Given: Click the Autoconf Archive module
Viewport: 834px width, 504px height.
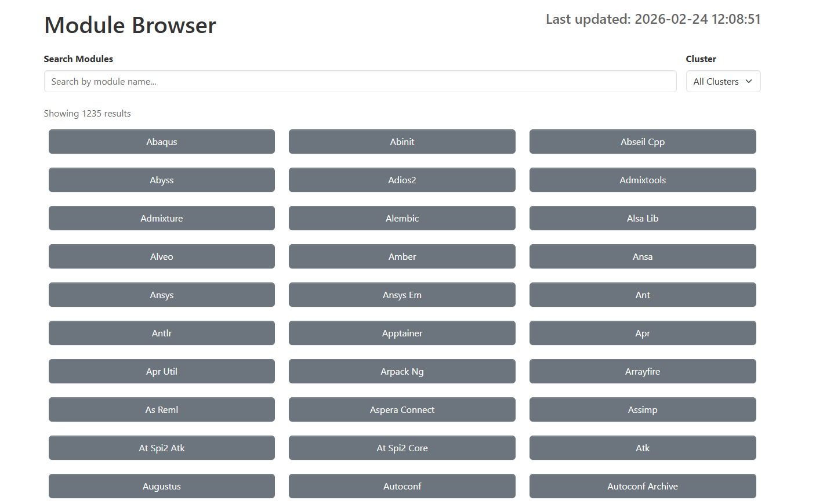Looking at the screenshot, I should (x=643, y=486).
